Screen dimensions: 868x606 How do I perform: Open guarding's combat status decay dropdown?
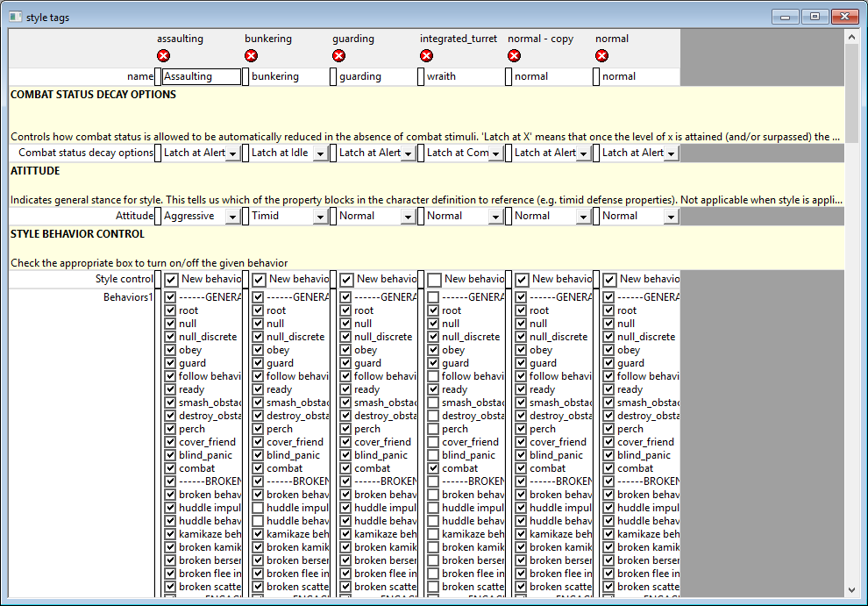point(408,153)
